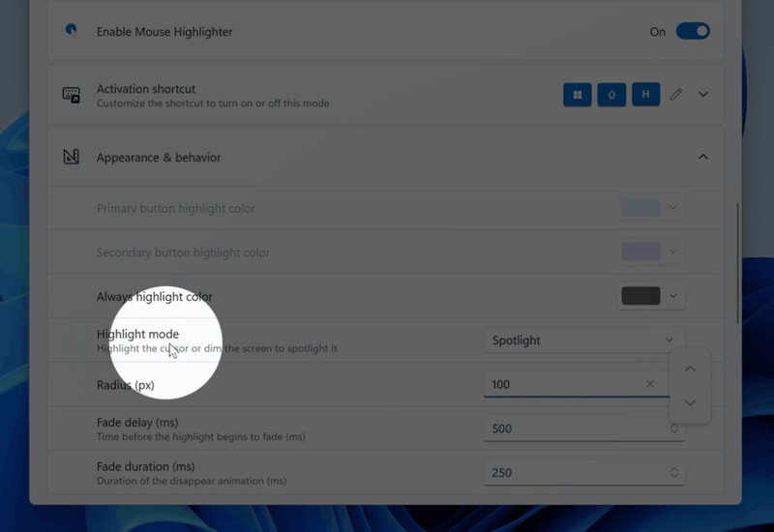Click 'Duration of the disappear animation (ms)' text

(x=192, y=481)
